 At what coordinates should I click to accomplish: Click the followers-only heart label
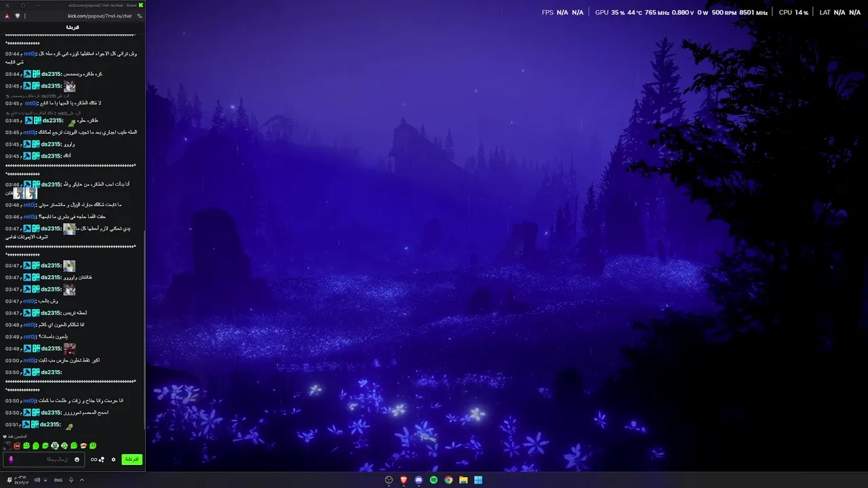[x=15, y=436]
